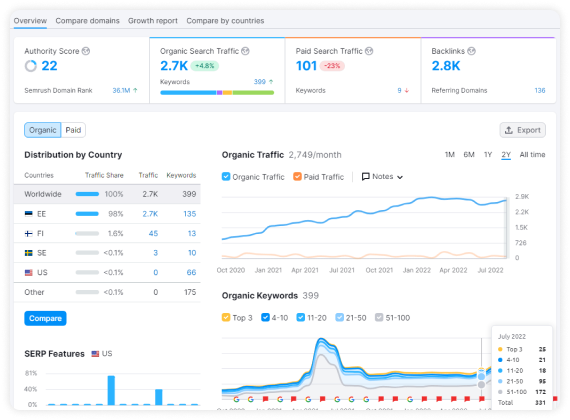
Task: Click the organic keywords distribution color bar
Action: [217, 93]
